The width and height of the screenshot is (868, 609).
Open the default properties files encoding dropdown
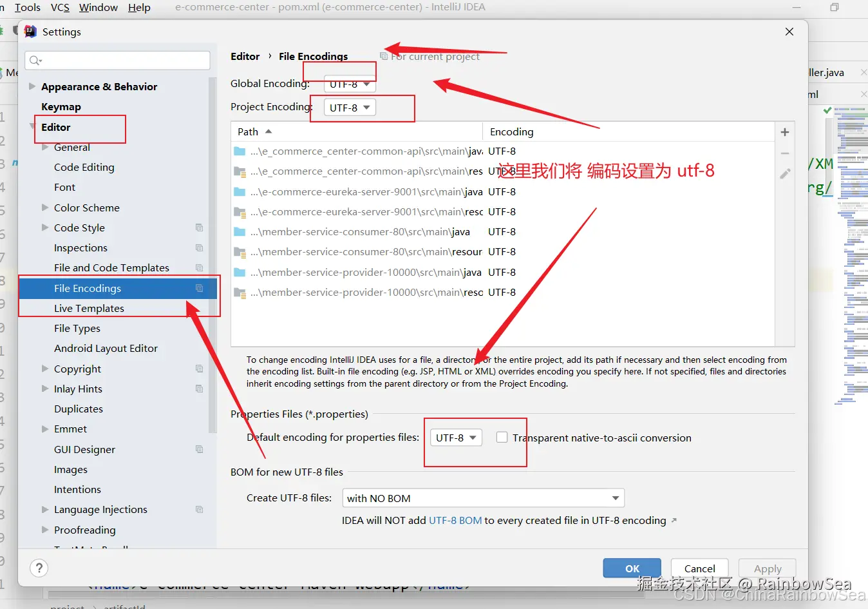pyautogui.click(x=456, y=438)
